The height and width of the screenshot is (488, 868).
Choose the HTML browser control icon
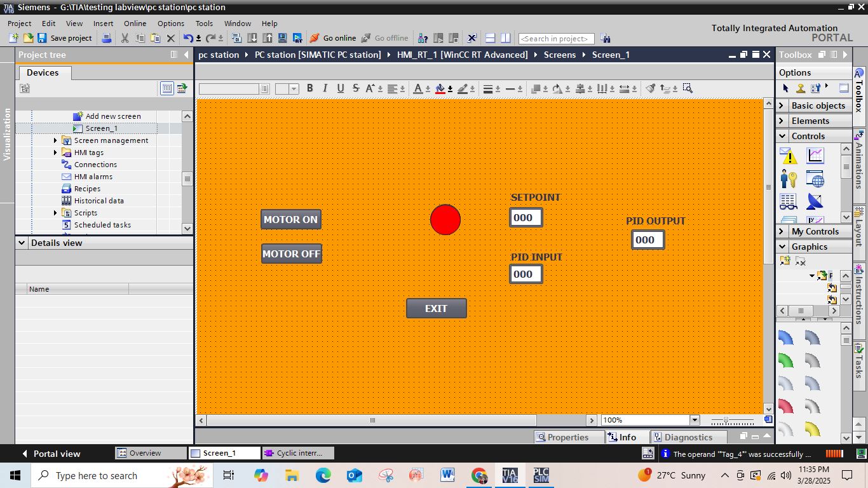click(815, 179)
